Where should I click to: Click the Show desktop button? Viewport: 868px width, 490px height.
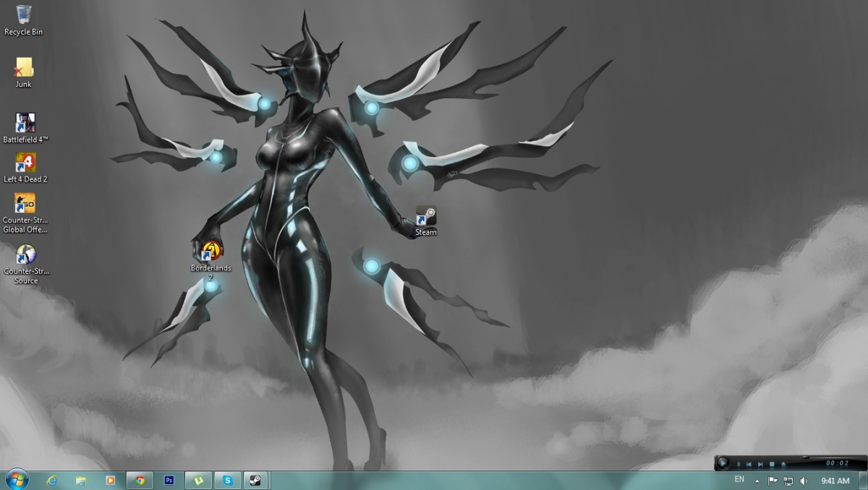click(x=863, y=481)
